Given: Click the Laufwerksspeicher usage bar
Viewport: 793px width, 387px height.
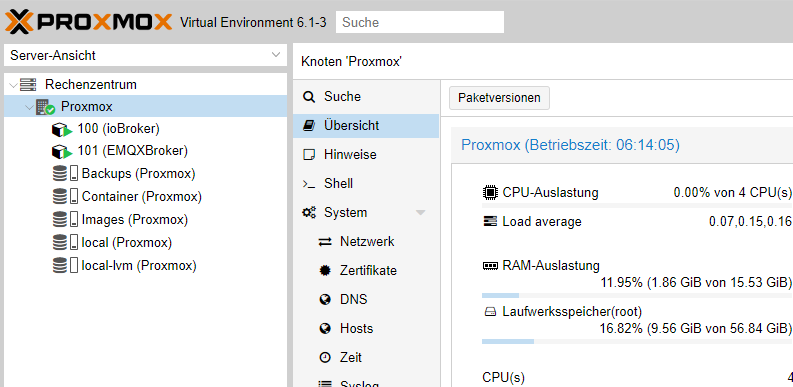Looking at the screenshot, I should [x=637, y=341].
